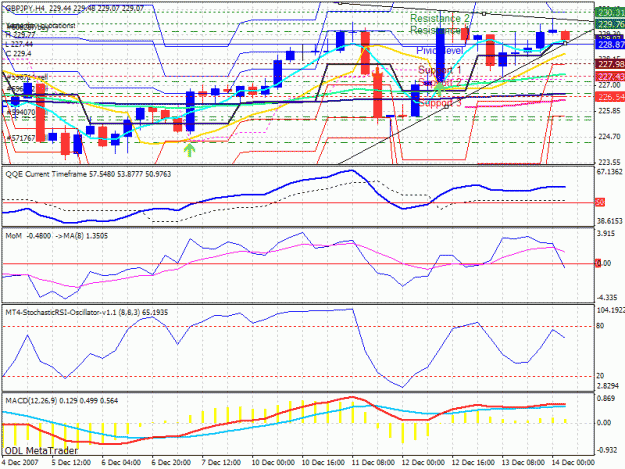Click the Support 1 label
This screenshot has width=625, height=469.
click(x=439, y=70)
